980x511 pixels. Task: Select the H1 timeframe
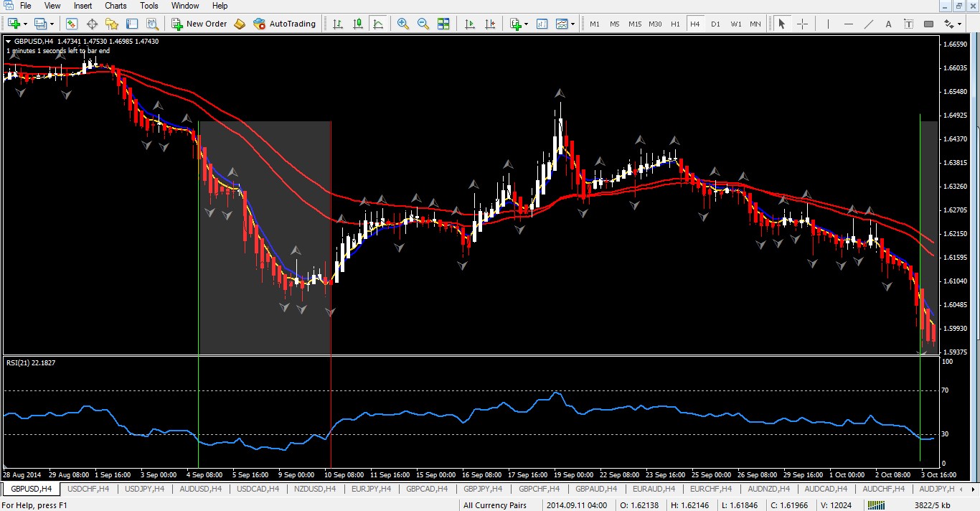[x=675, y=24]
